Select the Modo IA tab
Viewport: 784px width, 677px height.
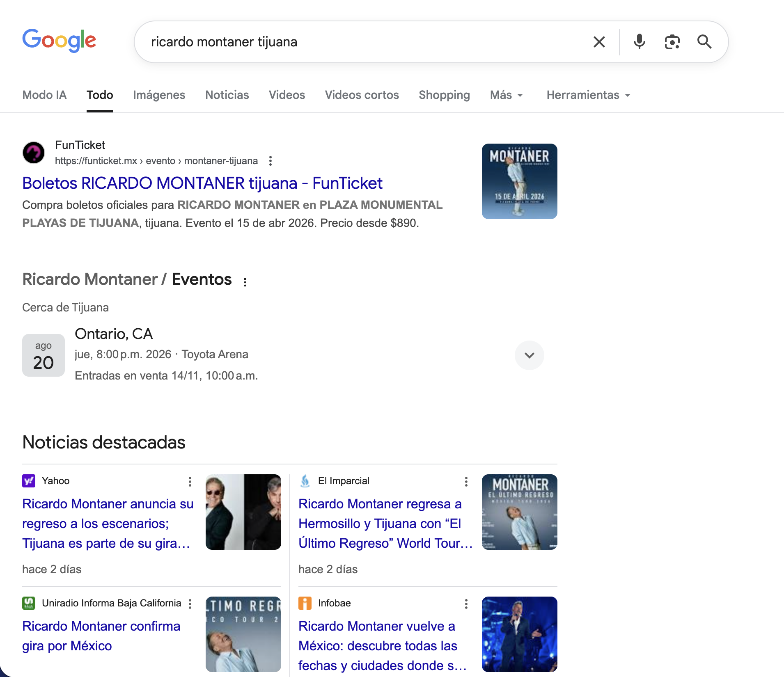click(44, 95)
